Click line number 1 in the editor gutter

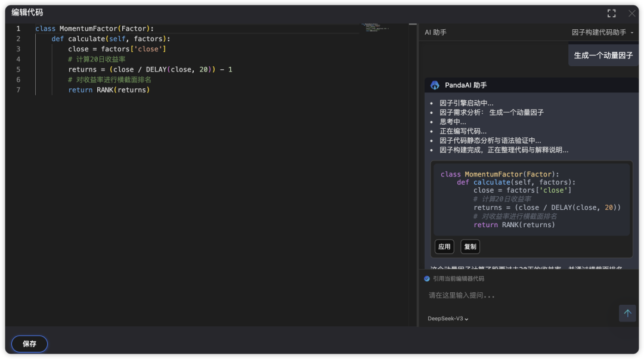tap(18, 29)
